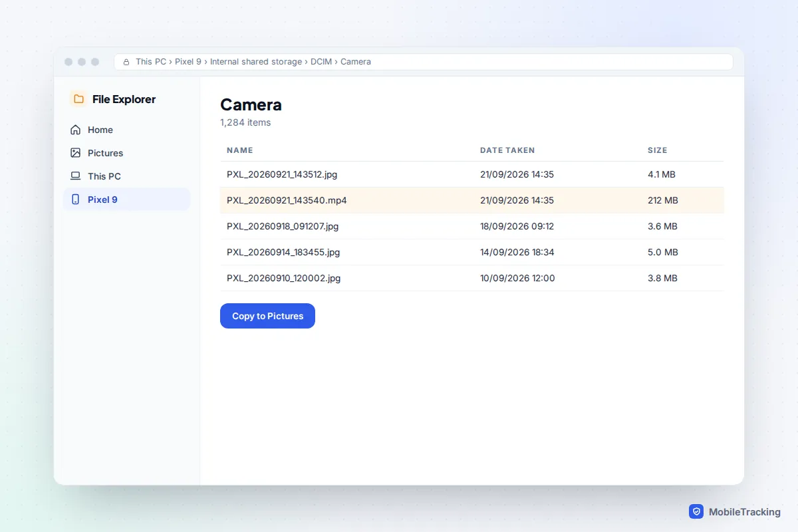
Task: Click the Pictures image icon in sidebar
Action: pos(75,153)
